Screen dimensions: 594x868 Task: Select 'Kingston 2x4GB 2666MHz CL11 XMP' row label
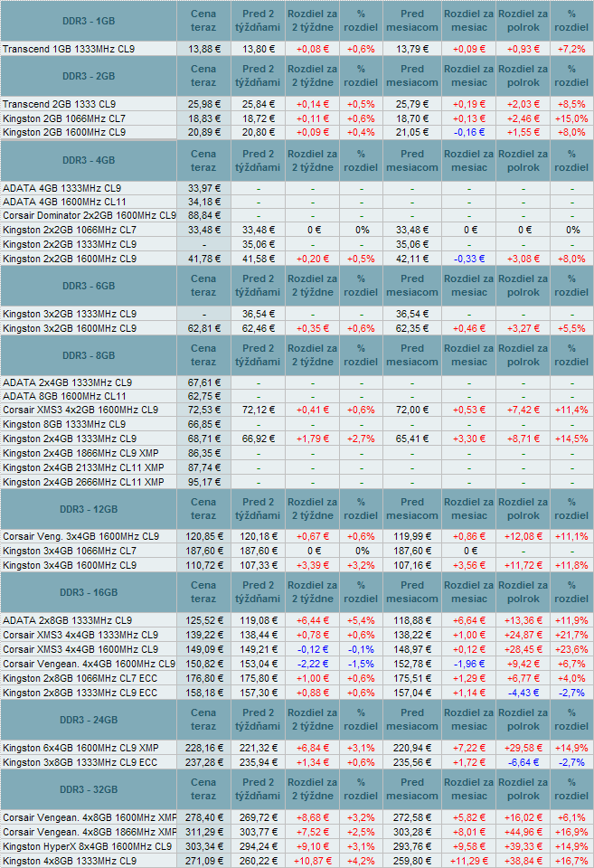click(x=83, y=482)
